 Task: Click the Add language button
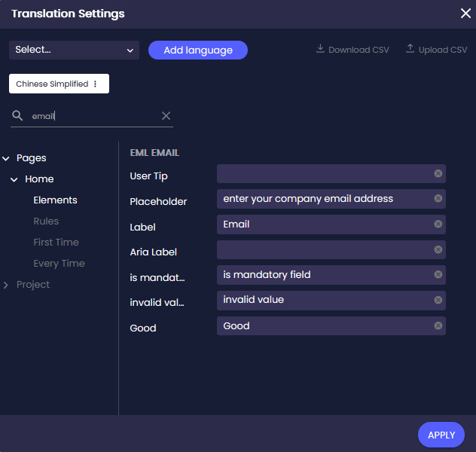point(198,50)
